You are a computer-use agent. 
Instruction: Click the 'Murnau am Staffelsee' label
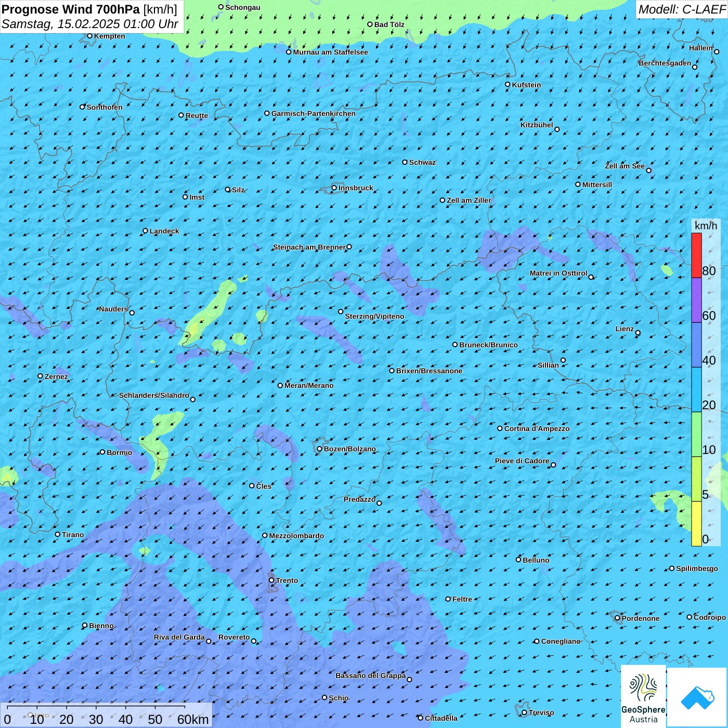(x=331, y=52)
